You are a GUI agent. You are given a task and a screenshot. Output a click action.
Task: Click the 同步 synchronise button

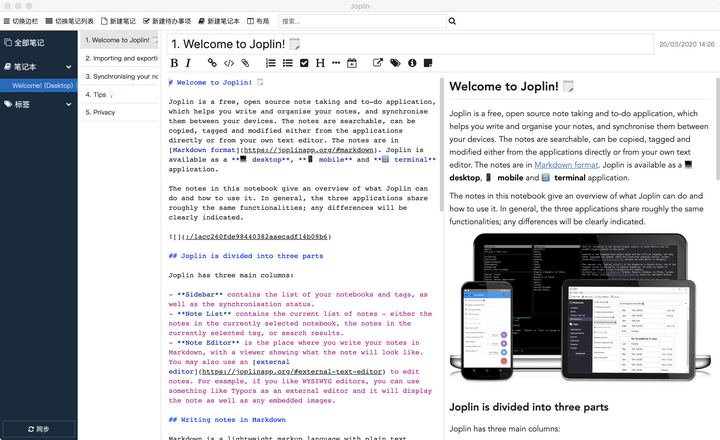click(39, 429)
